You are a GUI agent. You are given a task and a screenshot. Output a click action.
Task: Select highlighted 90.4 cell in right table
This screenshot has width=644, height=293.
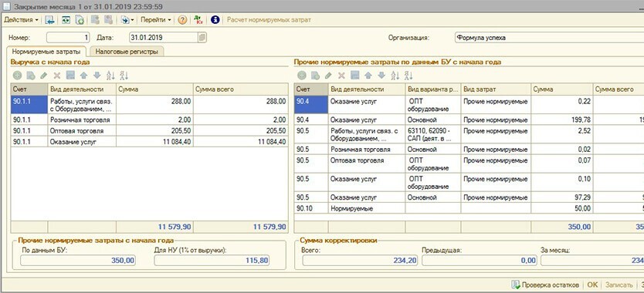coord(311,105)
